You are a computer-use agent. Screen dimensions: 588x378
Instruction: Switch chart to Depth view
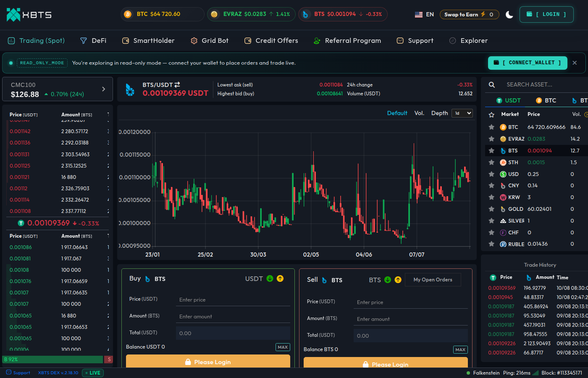pyautogui.click(x=439, y=113)
